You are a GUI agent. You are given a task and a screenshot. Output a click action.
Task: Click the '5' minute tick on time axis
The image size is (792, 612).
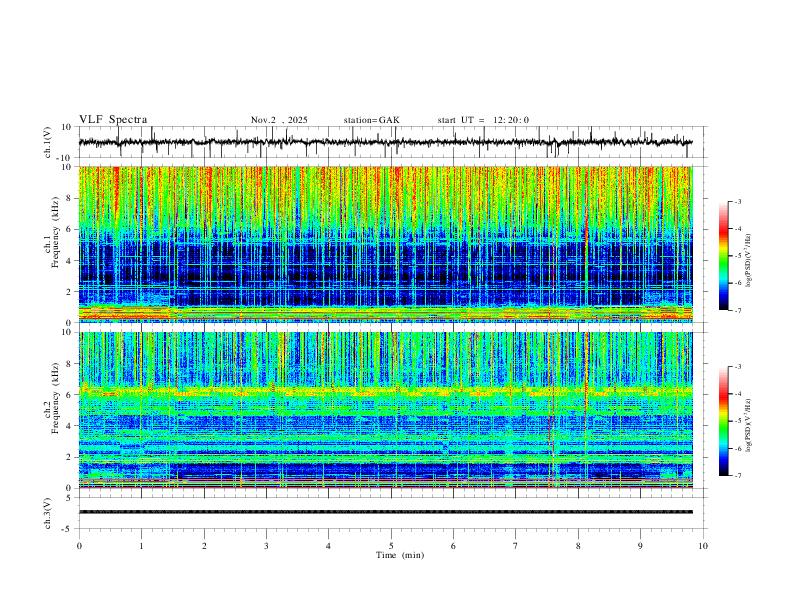coord(391,546)
